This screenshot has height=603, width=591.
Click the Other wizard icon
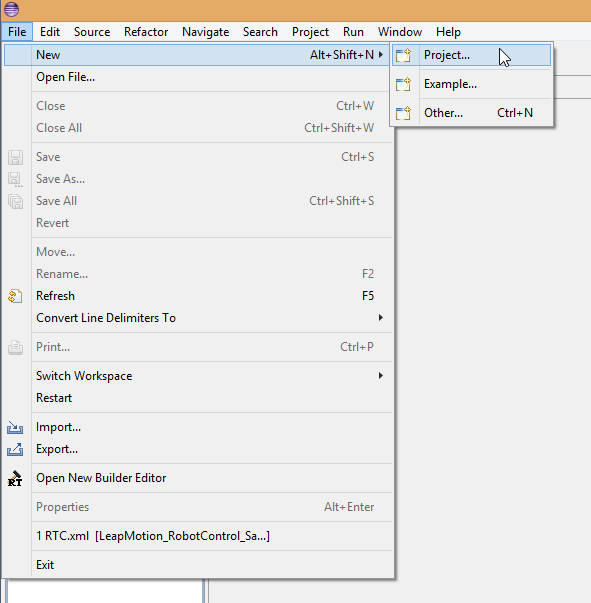(x=403, y=113)
